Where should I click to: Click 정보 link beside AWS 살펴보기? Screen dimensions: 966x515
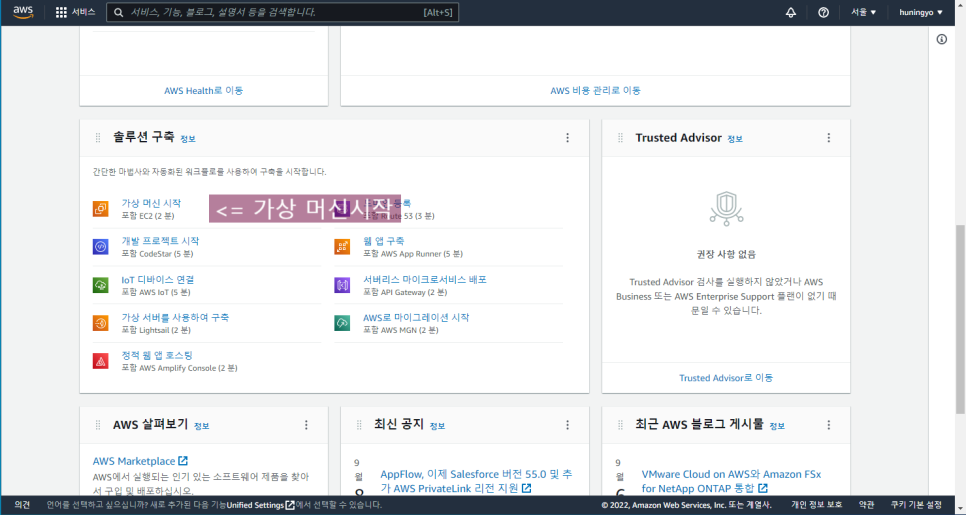tap(201, 426)
